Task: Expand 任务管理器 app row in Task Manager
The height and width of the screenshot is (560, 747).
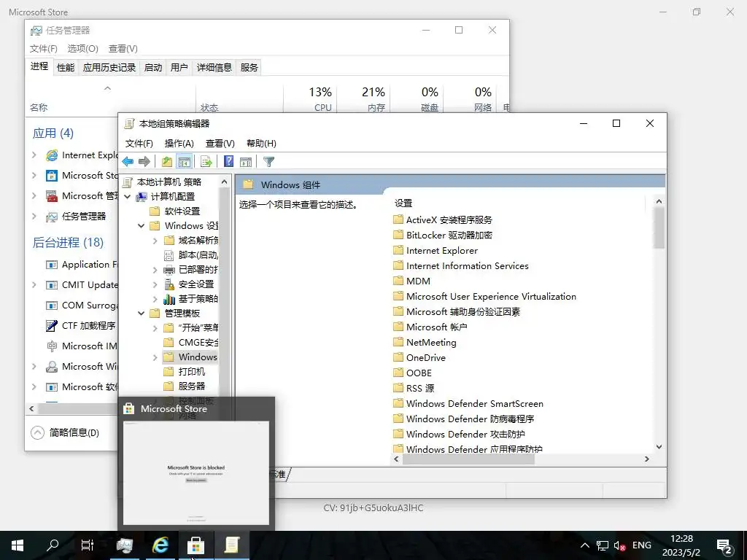Action: coord(34,216)
